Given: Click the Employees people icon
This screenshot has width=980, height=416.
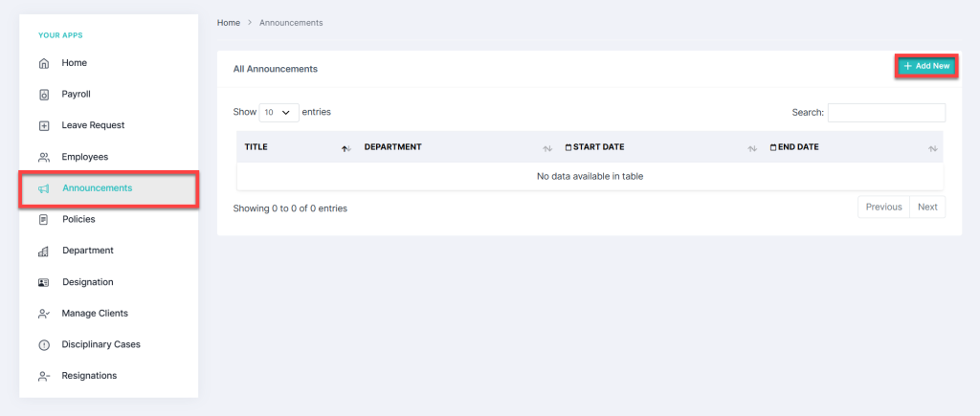Looking at the screenshot, I should tap(44, 158).
